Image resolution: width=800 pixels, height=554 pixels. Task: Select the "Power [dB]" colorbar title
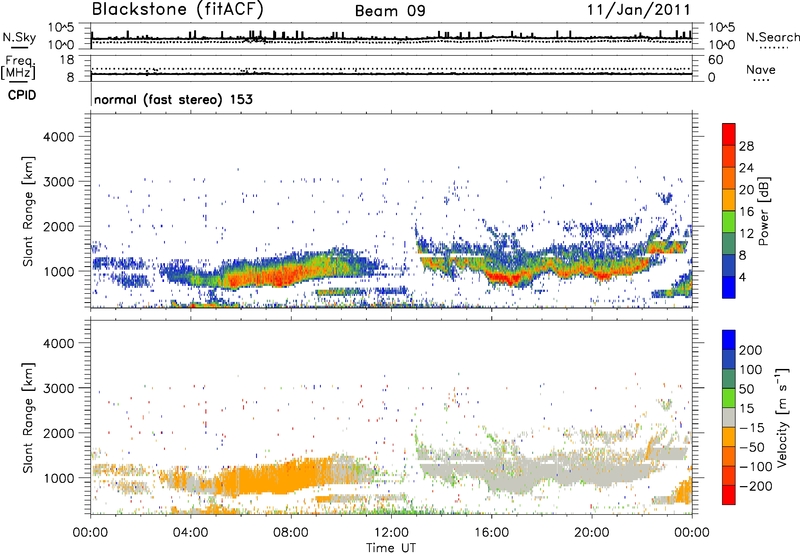[x=763, y=212]
